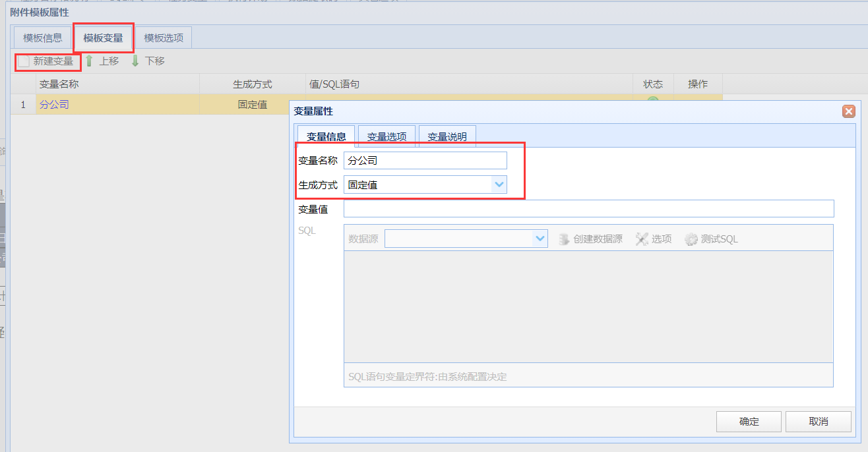Click the green status icon in row 1
868x452 pixels.
coord(652,100)
